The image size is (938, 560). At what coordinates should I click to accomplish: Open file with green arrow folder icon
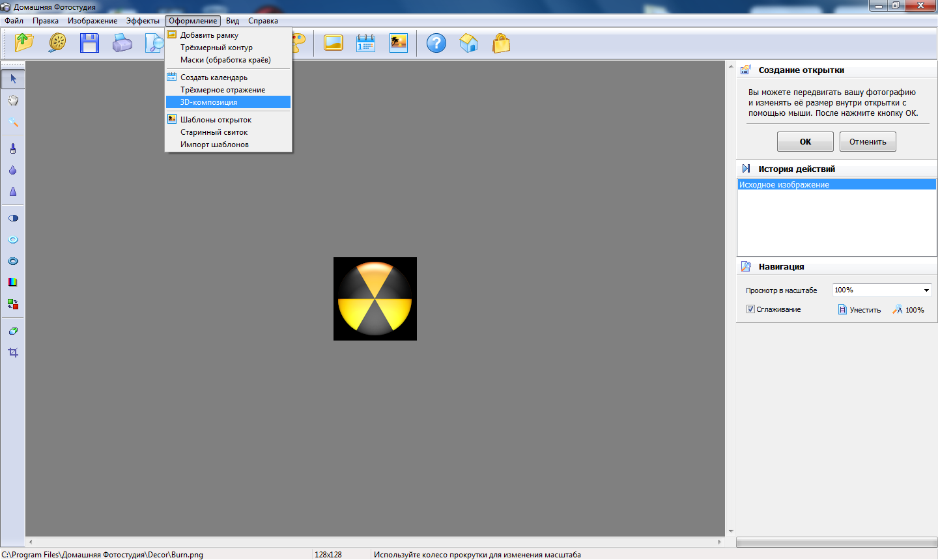[x=24, y=43]
